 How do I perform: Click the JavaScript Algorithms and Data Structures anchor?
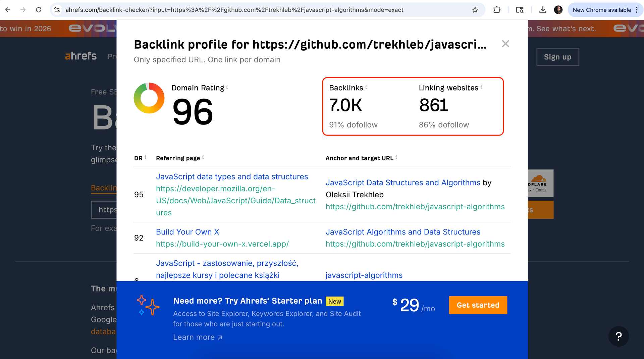click(x=403, y=232)
